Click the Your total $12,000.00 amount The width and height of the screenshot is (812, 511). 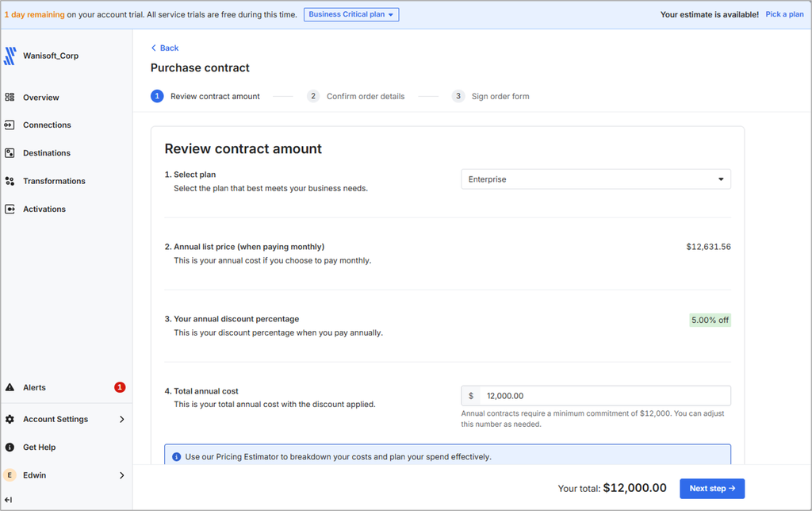[x=635, y=488]
